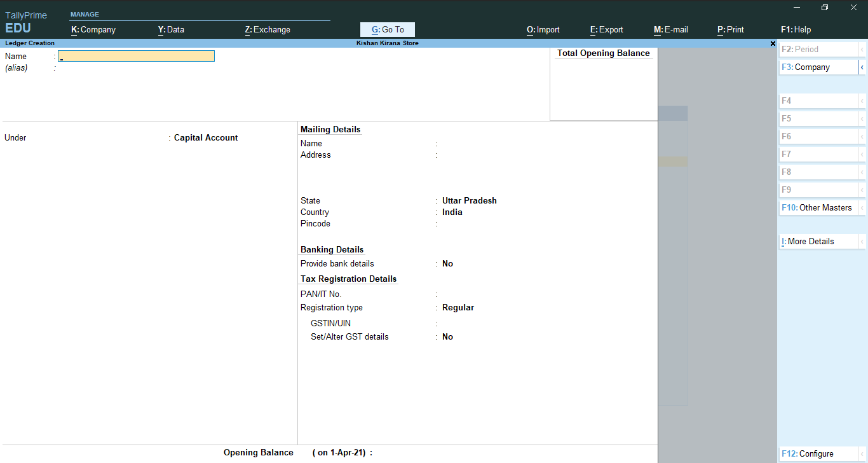
Task: Open the E: Export menu
Action: pos(607,30)
